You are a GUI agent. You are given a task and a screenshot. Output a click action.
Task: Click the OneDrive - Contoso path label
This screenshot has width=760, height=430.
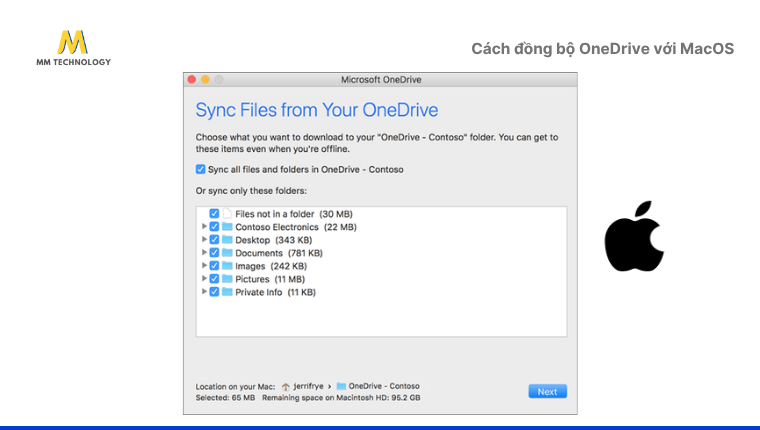coord(384,386)
